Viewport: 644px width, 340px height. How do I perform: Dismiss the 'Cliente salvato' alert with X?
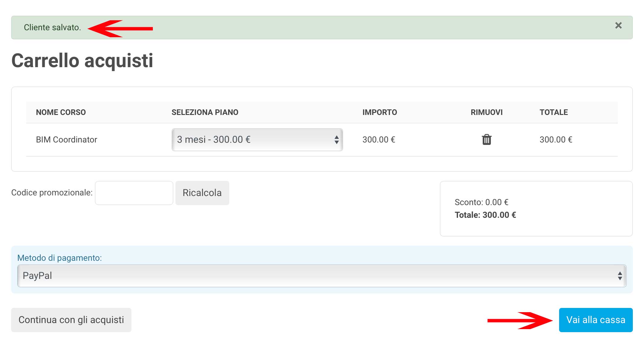coord(618,26)
